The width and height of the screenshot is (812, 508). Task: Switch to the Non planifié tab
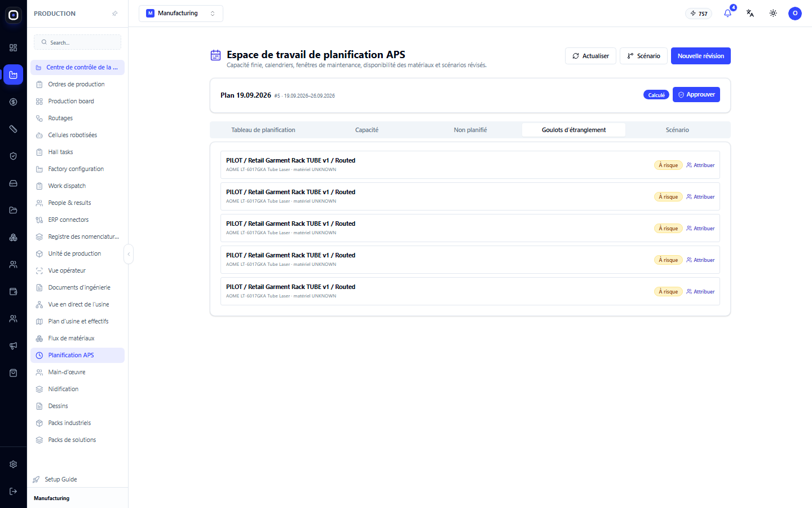click(470, 130)
